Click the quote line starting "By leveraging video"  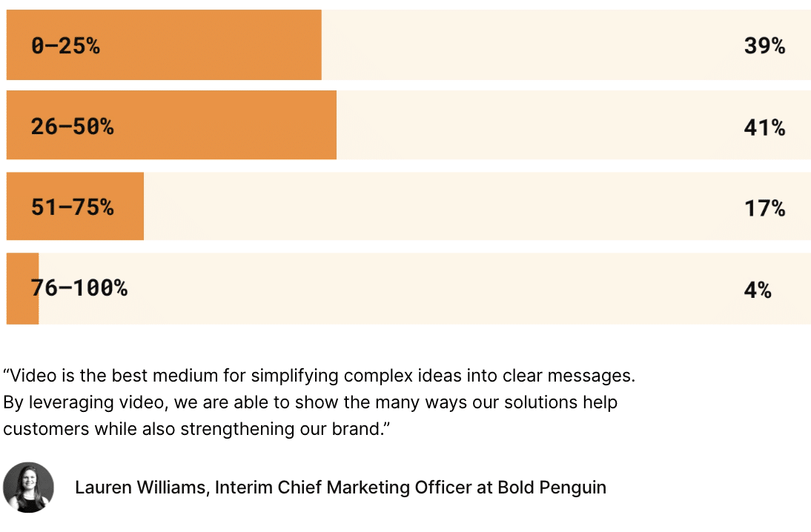[x=311, y=402]
